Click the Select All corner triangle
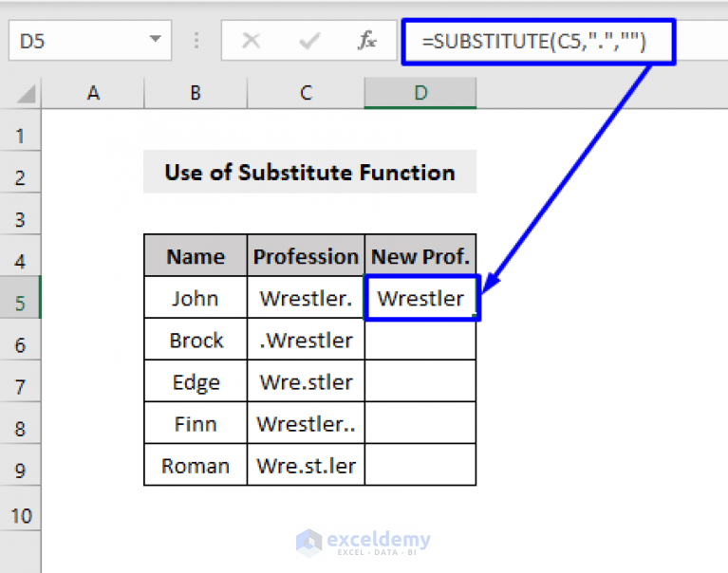Viewport: 728px width, 573px height. coord(26,93)
